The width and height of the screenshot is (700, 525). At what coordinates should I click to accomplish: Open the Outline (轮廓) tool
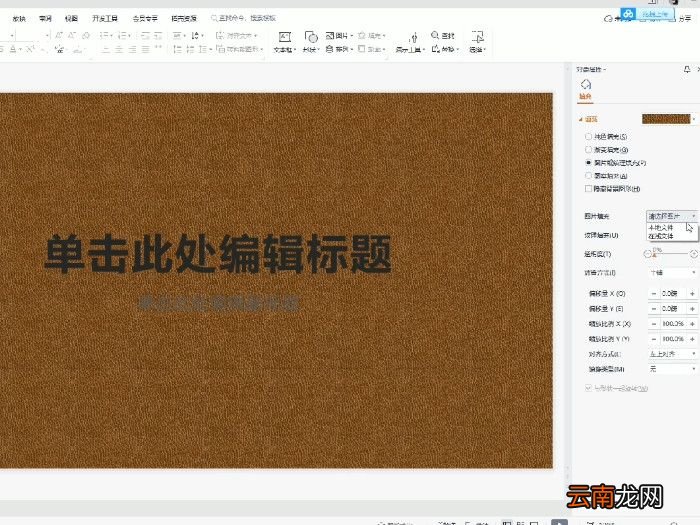point(372,49)
